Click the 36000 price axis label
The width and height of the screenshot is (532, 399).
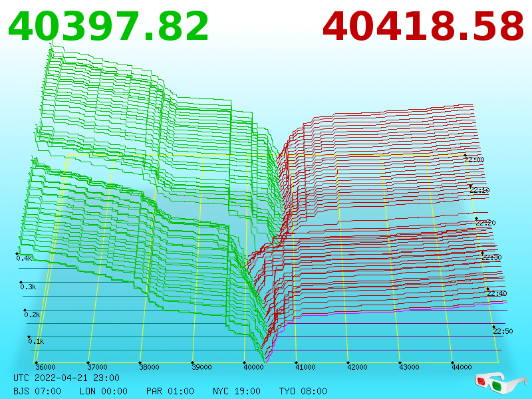45,367
